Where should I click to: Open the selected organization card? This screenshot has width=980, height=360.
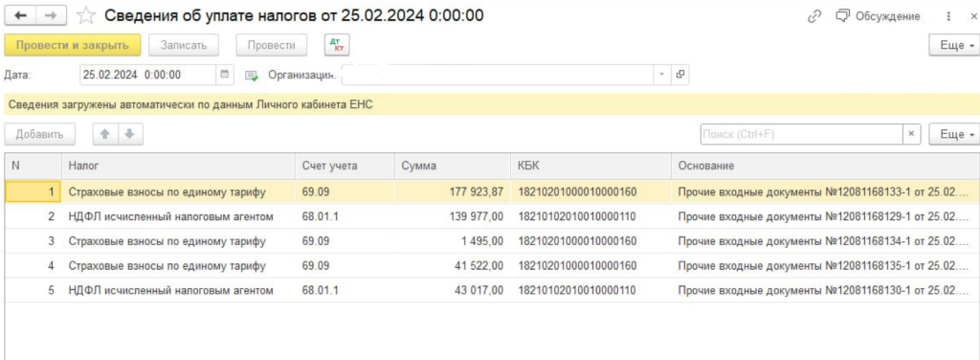point(680,75)
